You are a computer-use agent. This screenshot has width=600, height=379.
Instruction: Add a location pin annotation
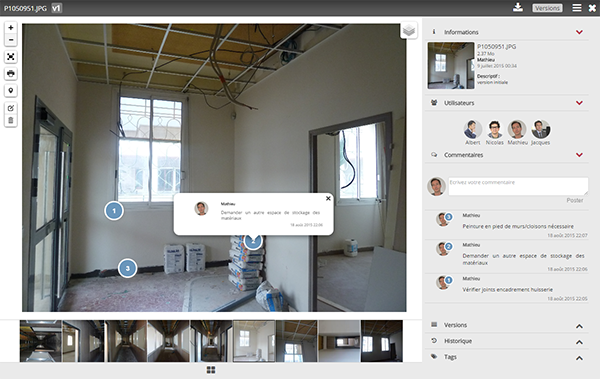[x=11, y=91]
